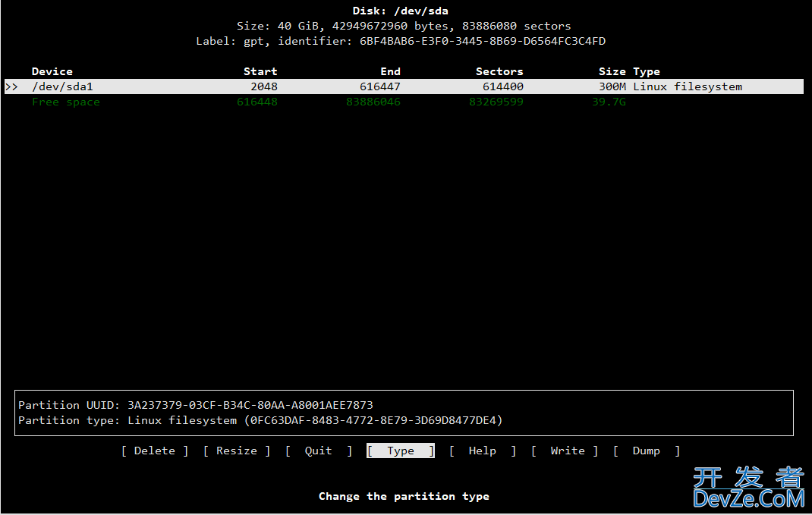Image resolution: width=812 pixels, height=515 pixels.
Task: Click the Type column header
Action: [647, 71]
